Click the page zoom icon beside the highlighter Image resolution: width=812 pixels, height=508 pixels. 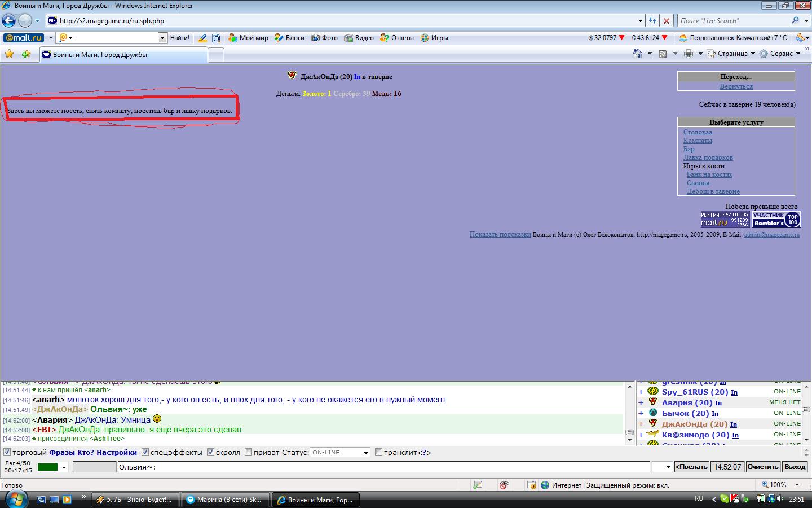[216, 38]
